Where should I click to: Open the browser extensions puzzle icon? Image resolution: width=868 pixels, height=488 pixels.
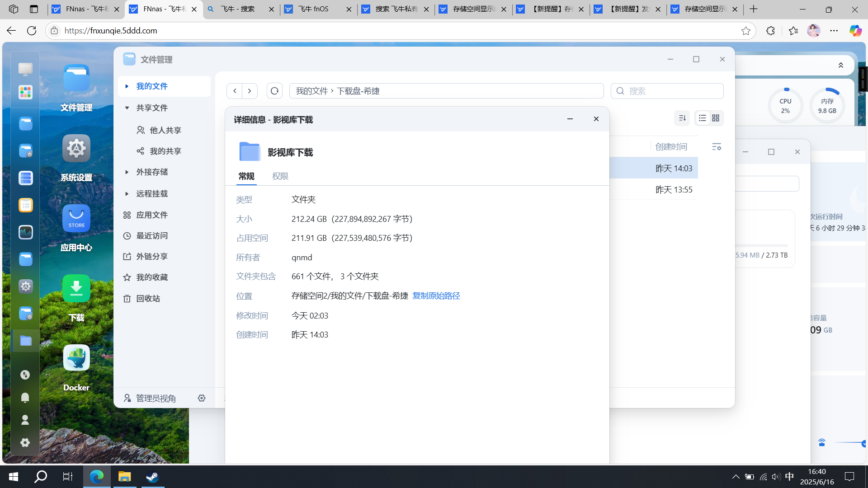[770, 30]
